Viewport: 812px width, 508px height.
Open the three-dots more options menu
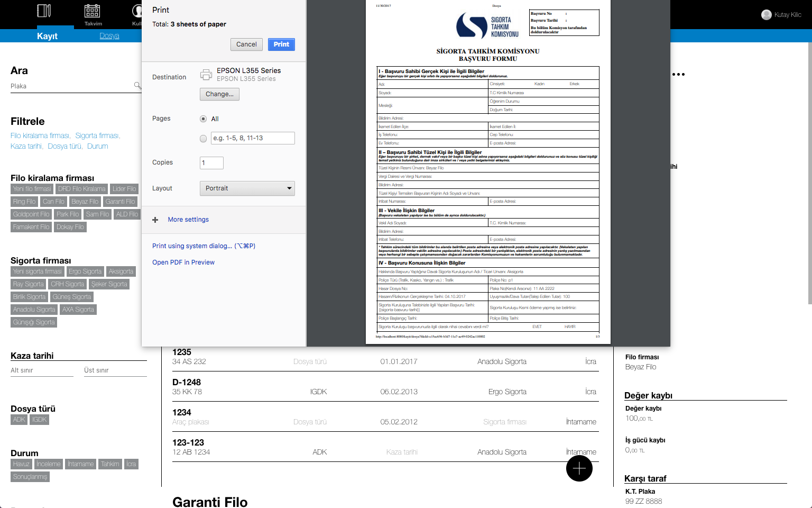pyautogui.click(x=678, y=75)
